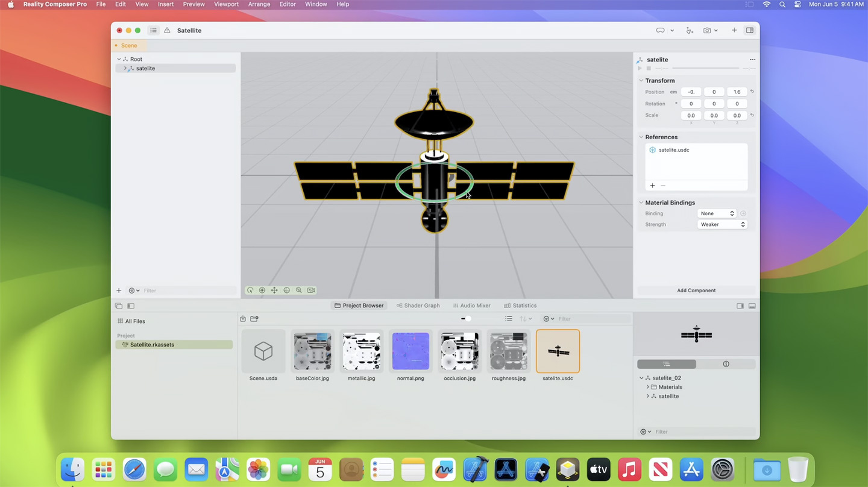868x487 pixels.
Task: Open the Binding dropdown set to None
Action: pyautogui.click(x=717, y=213)
